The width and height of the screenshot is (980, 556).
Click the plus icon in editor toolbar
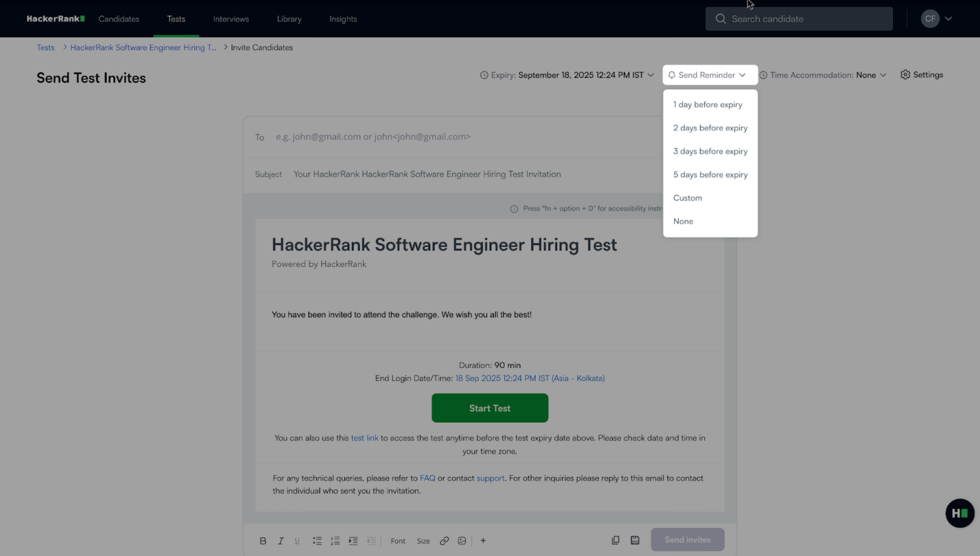tap(483, 541)
